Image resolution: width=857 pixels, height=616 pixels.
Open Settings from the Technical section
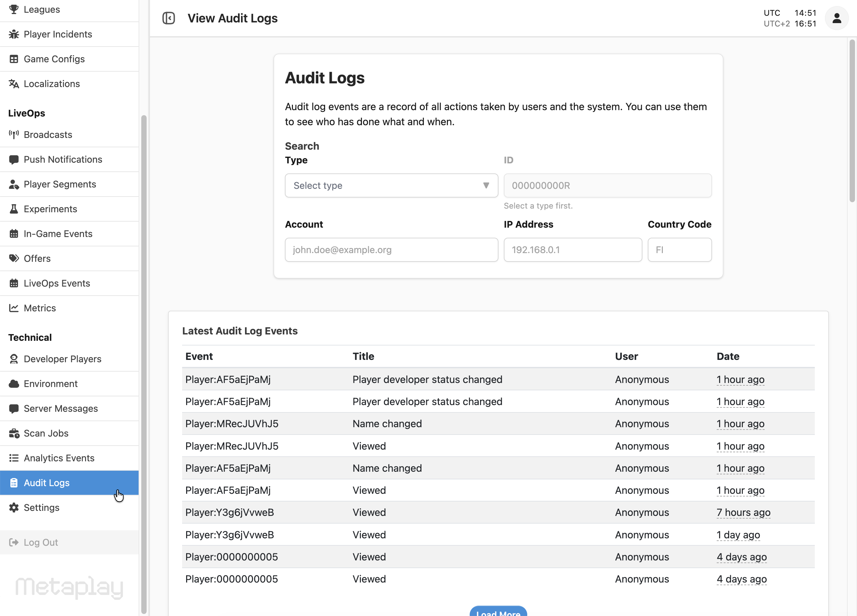[x=41, y=508]
